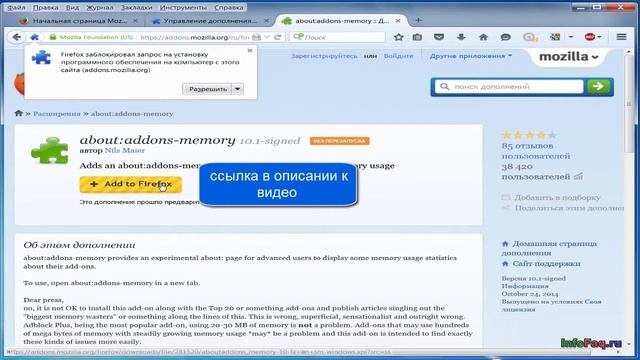Go to the home page icon

483,37
